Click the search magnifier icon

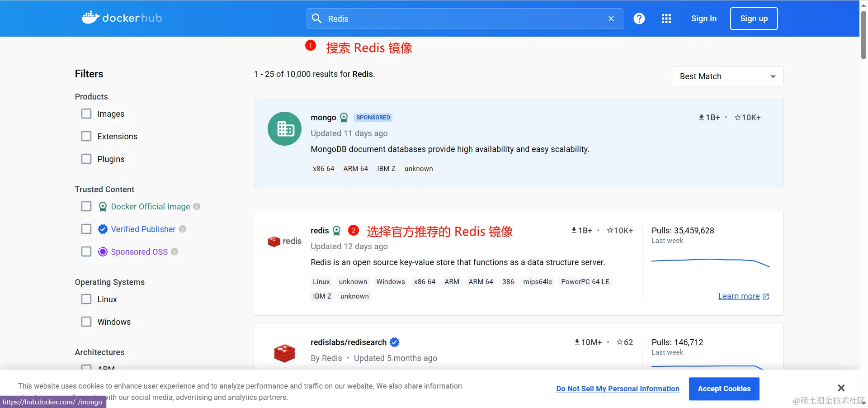tap(317, 19)
